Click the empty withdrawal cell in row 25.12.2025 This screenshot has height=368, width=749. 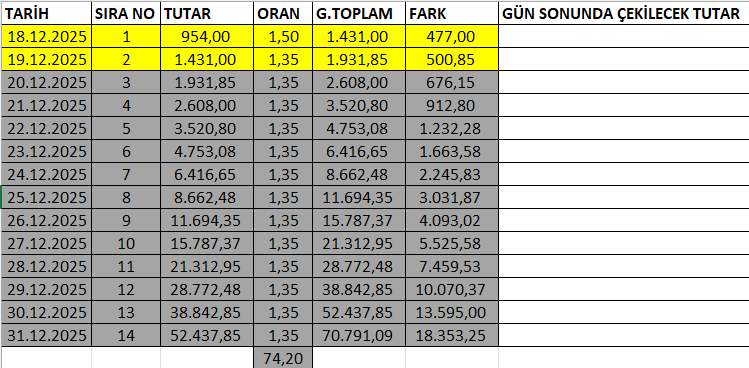point(623,197)
